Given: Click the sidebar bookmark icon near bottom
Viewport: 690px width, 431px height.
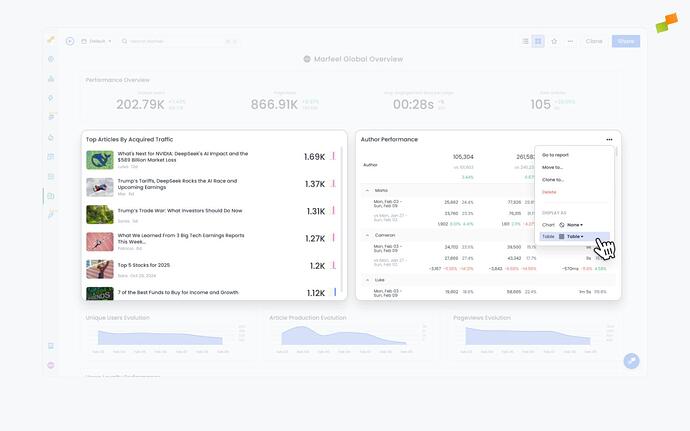Looking at the screenshot, I should click(x=51, y=346).
